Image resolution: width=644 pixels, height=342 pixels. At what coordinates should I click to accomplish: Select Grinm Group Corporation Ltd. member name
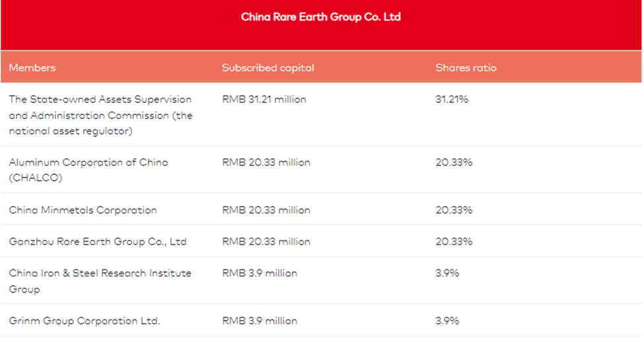pyautogui.click(x=84, y=321)
